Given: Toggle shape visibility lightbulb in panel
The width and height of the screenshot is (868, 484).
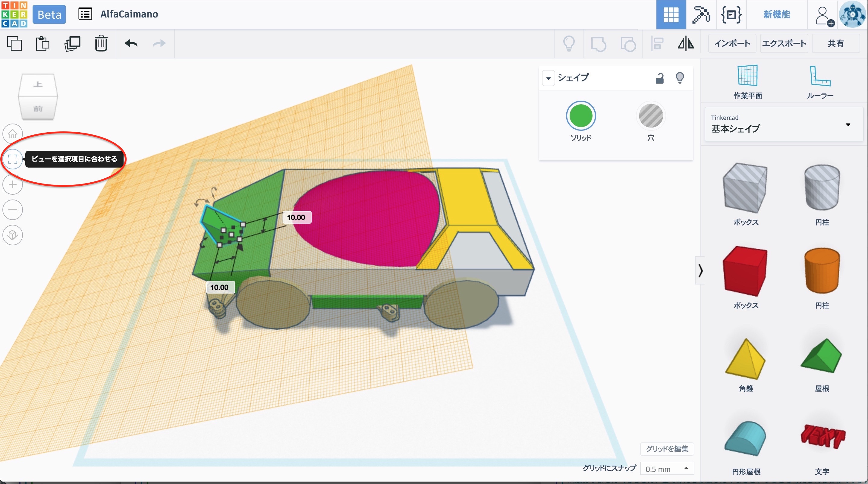Looking at the screenshot, I should point(680,78).
